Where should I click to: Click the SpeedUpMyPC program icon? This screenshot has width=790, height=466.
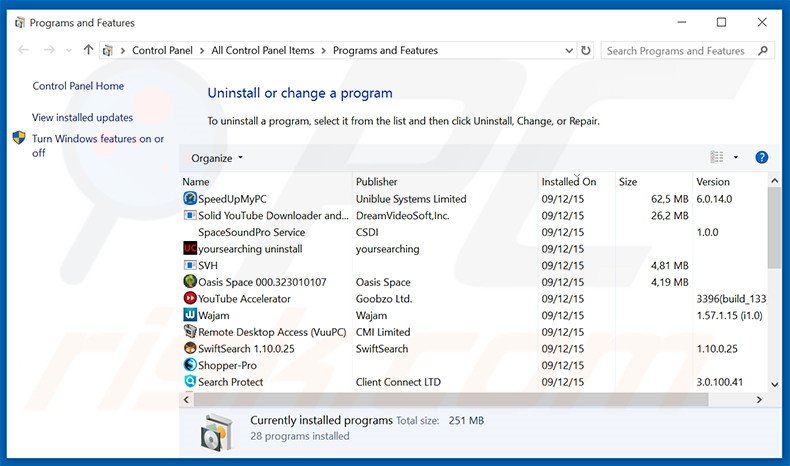[190, 198]
